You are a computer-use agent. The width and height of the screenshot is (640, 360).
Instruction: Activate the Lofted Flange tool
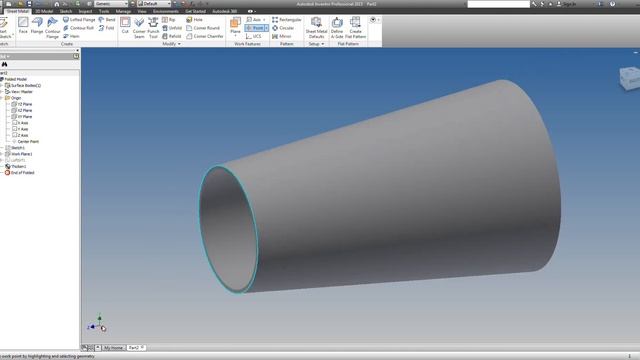[x=79, y=20]
